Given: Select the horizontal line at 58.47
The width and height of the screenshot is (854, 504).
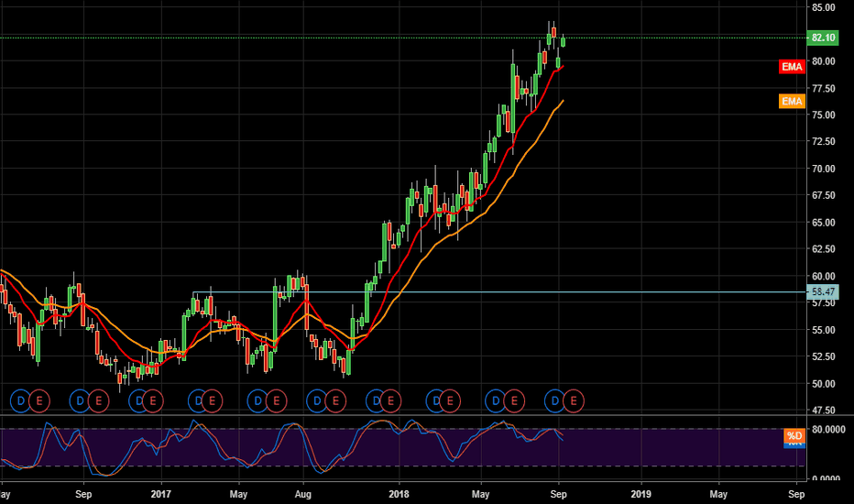Looking at the screenshot, I should pyautogui.click(x=498, y=292).
